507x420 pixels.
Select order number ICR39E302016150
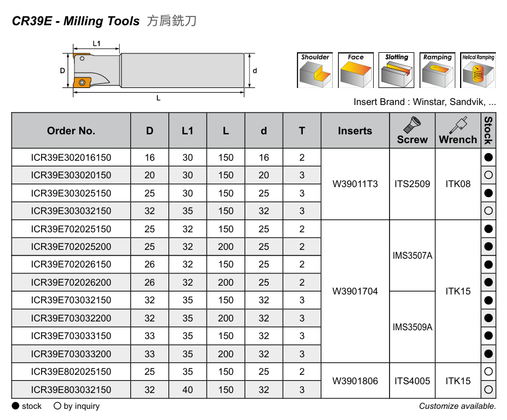coord(71,157)
